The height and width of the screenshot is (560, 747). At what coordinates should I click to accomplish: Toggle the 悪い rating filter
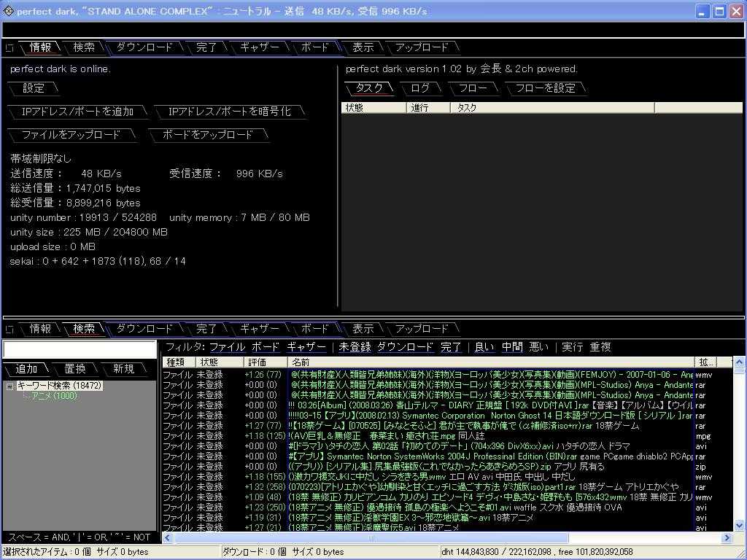coord(539,347)
